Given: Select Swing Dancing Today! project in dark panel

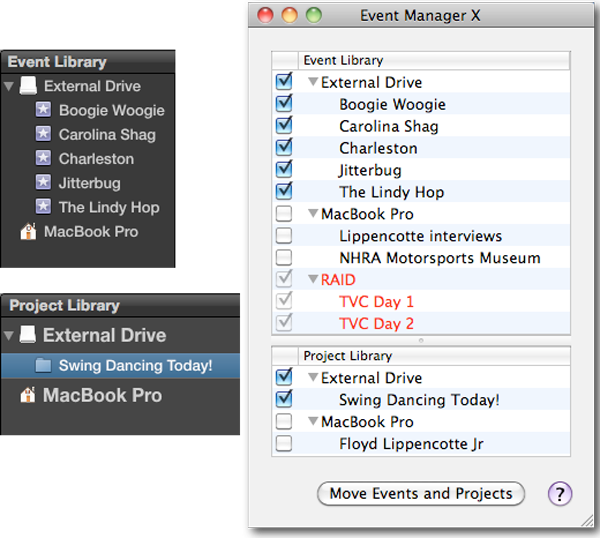Looking at the screenshot, I should pos(135,365).
